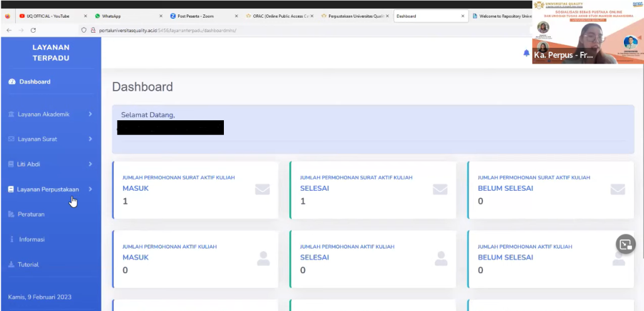The height and width of the screenshot is (311, 644).
Task: Click the Dashboard gauge icon in sidebar
Action: (11, 82)
